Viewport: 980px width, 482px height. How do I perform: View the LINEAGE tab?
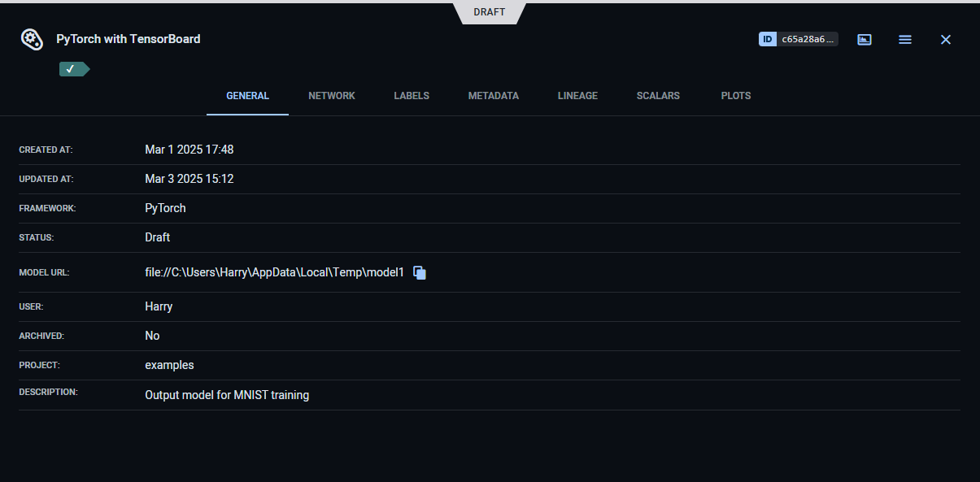(577, 96)
